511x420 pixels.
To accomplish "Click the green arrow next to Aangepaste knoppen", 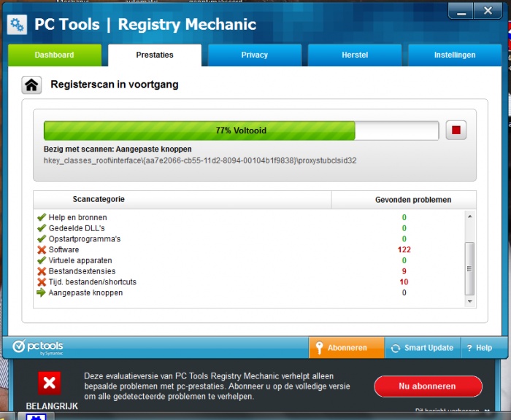I will [x=41, y=292].
